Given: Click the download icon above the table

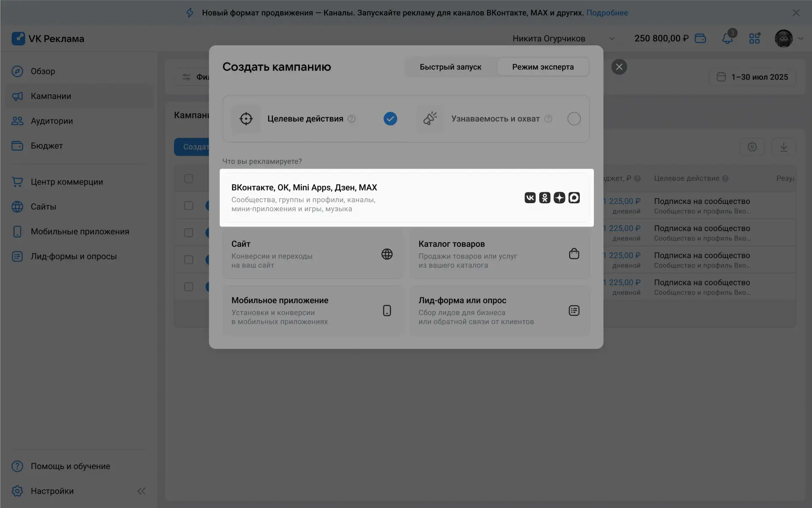Looking at the screenshot, I should [x=784, y=147].
